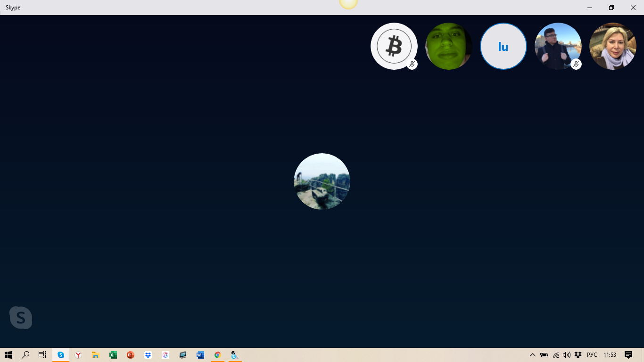
Task: Select the green-tinted face participant avatar
Action: (x=448, y=46)
